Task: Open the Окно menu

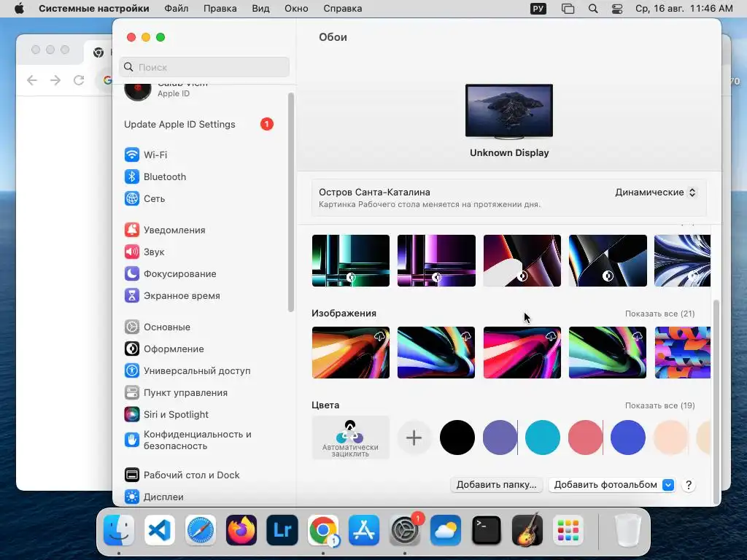Action: [x=296, y=9]
